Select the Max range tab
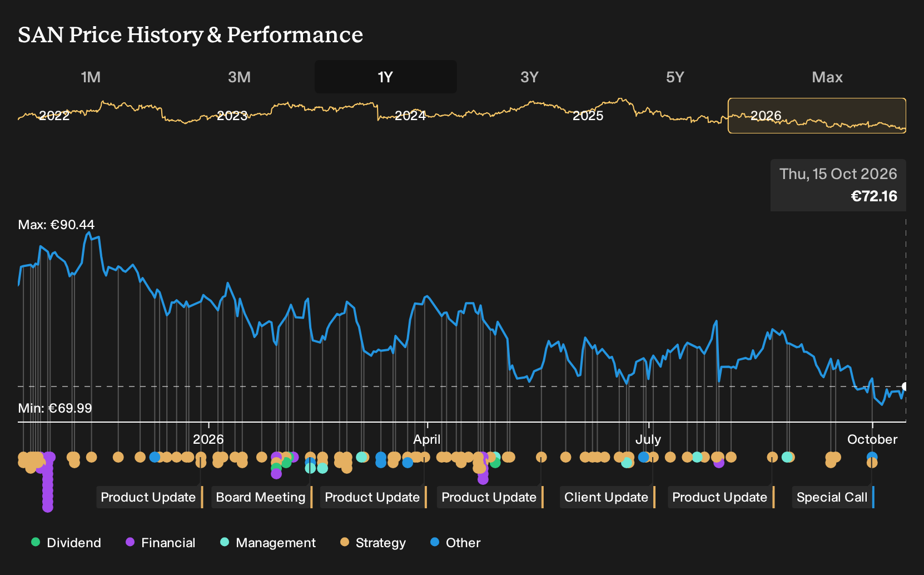Image resolution: width=924 pixels, height=575 pixels. point(827,77)
